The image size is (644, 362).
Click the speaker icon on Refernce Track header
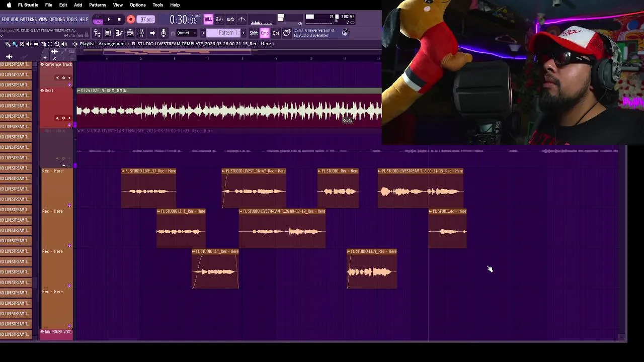pos(63,78)
